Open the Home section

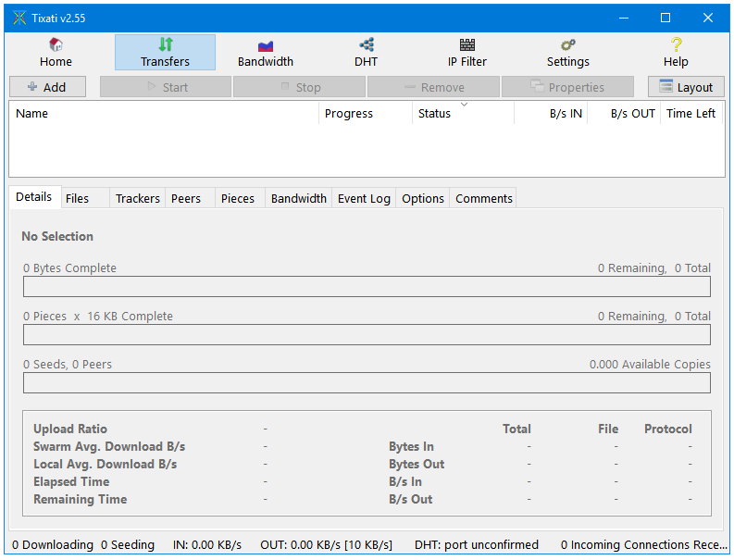[56, 53]
